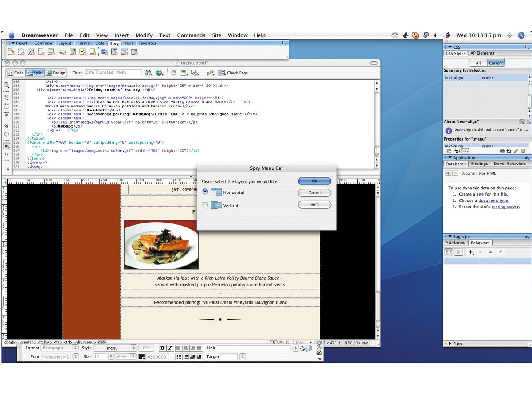Toggle CSS panel to Current mode
532x399 pixels.
(496, 63)
